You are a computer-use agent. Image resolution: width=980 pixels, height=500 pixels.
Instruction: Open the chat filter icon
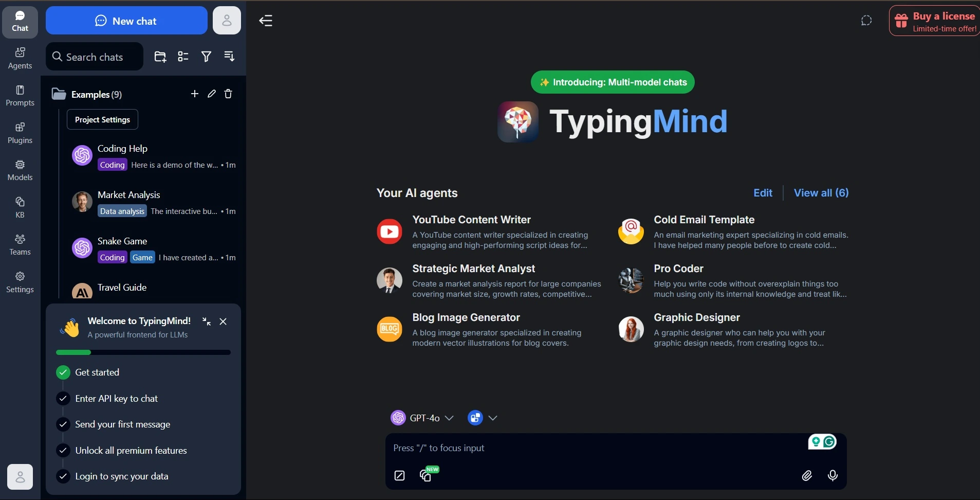click(x=206, y=57)
